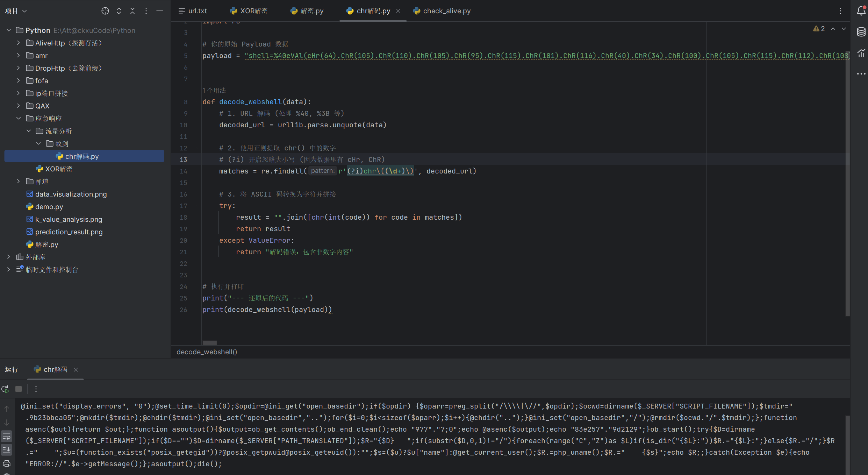Click the rerun chr解码 icon
Viewport: 868px width, 475px height.
pos(5,389)
